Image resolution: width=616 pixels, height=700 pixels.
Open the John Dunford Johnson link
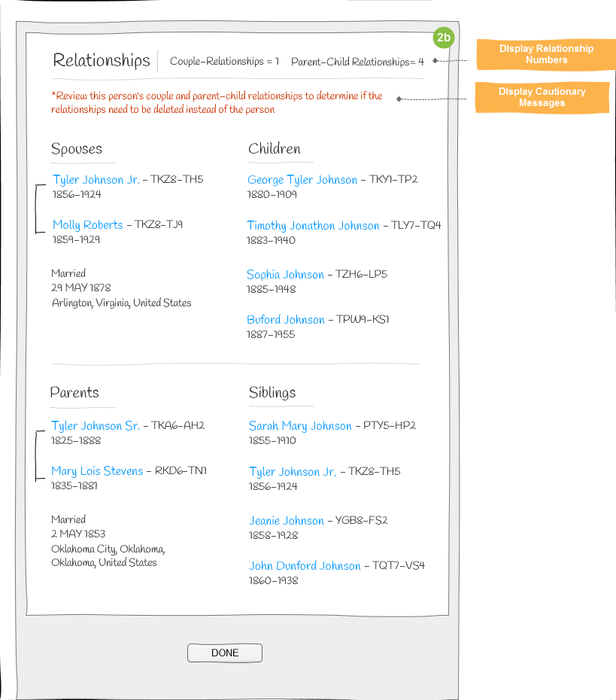pyautogui.click(x=305, y=565)
